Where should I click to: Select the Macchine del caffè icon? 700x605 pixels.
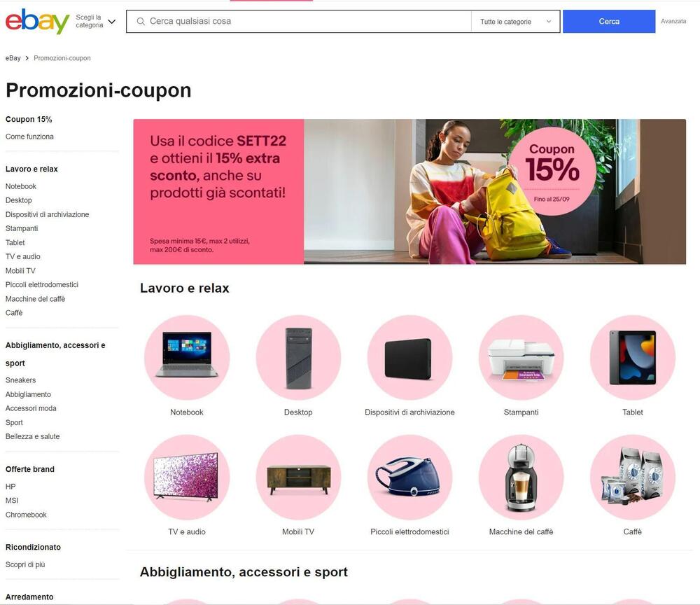coord(521,477)
